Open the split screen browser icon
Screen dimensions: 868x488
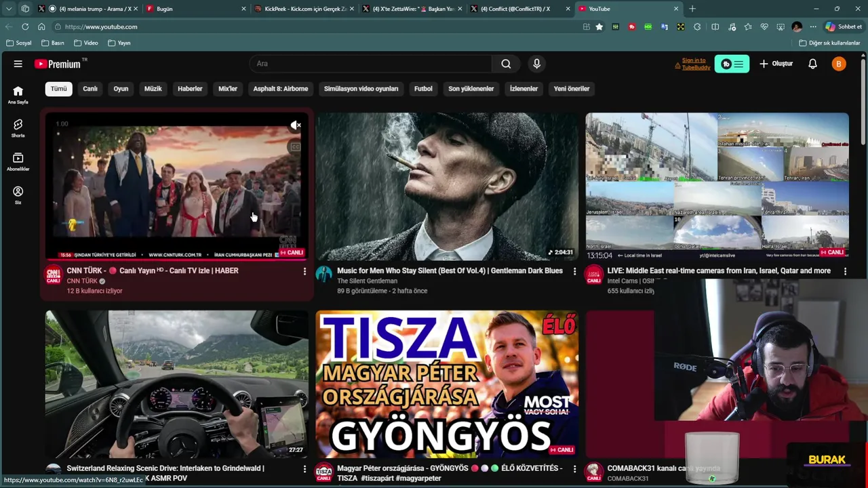(715, 26)
